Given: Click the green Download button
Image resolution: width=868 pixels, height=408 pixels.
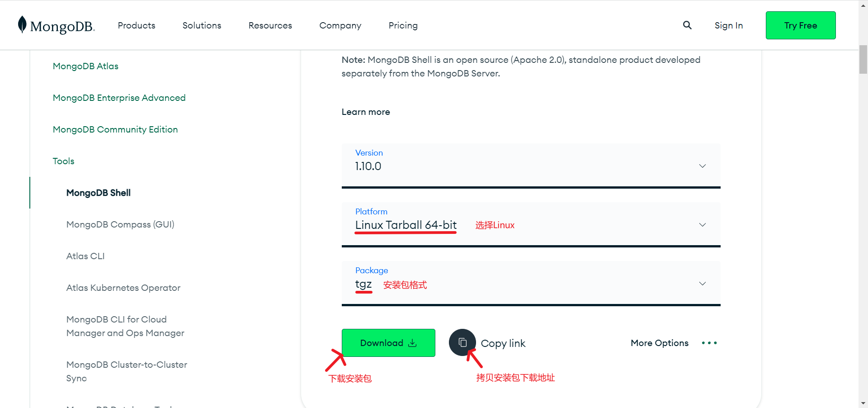Looking at the screenshot, I should [x=388, y=343].
